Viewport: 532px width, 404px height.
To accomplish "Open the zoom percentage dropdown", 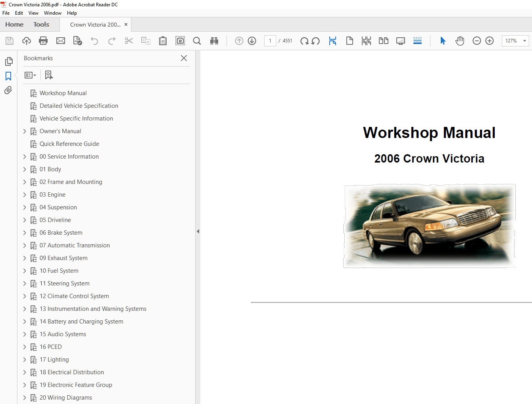I will tap(524, 41).
